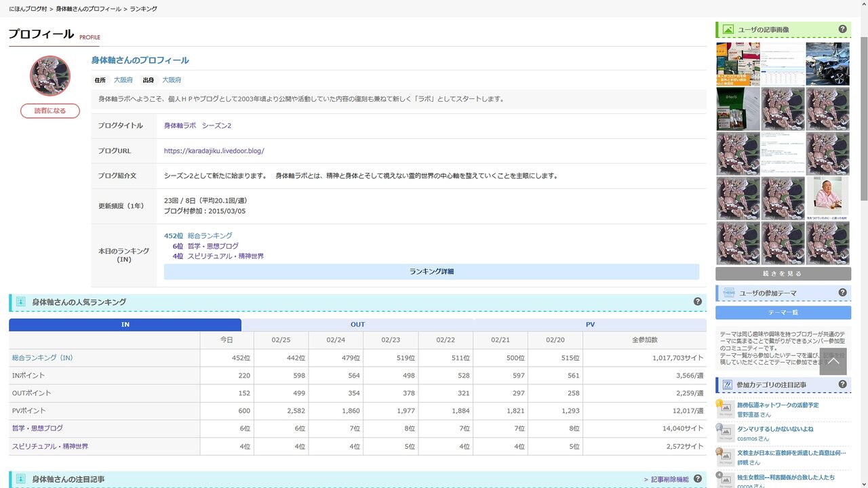Click the icon beside 参加カテゴリの注目記事 heading
This screenshot has height=488, width=868.
click(x=728, y=384)
